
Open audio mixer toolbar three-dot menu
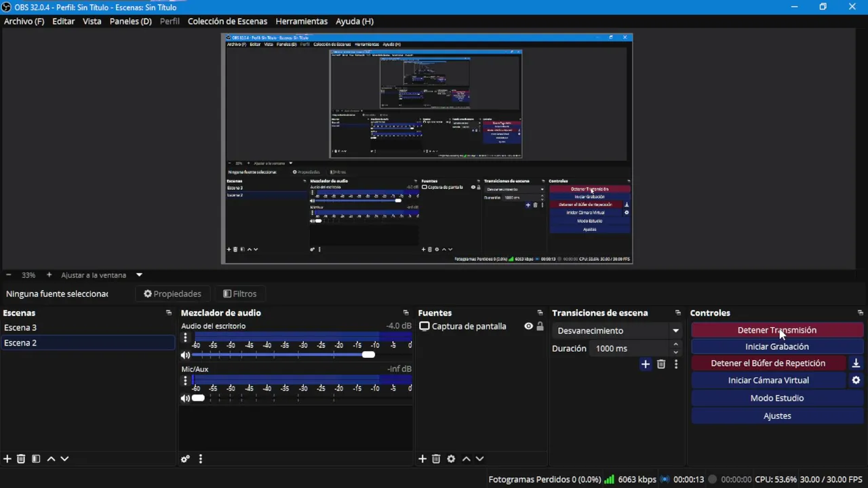pos(200,459)
